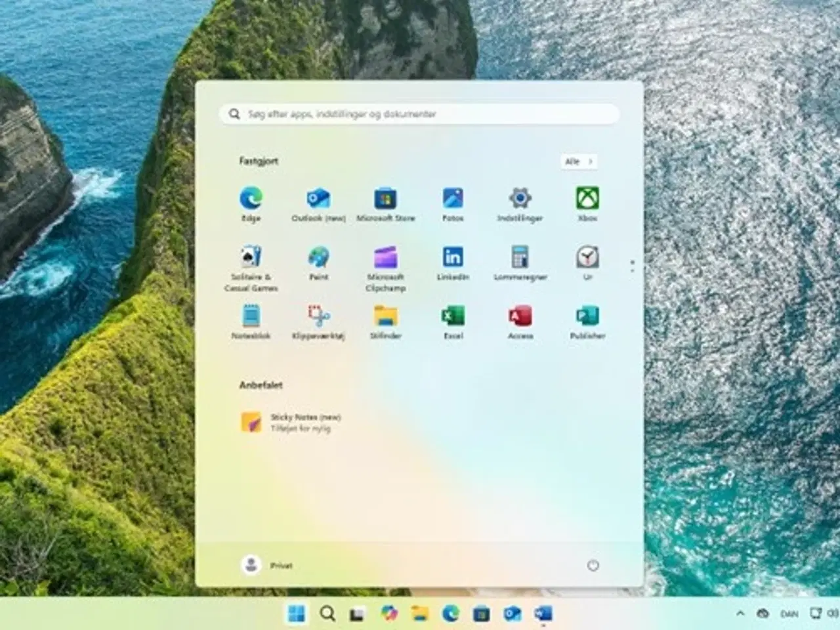This screenshot has width=840, height=630.
Task: Open the LinkedIn app
Action: [x=453, y=262]
